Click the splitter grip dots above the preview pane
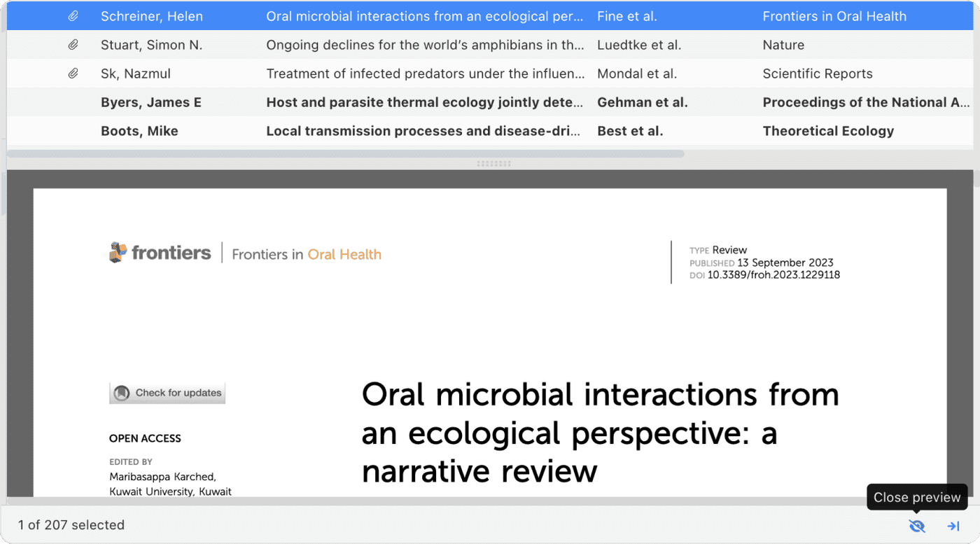The image size is (980, 544). pyautogui.click(x=493, y=163)
